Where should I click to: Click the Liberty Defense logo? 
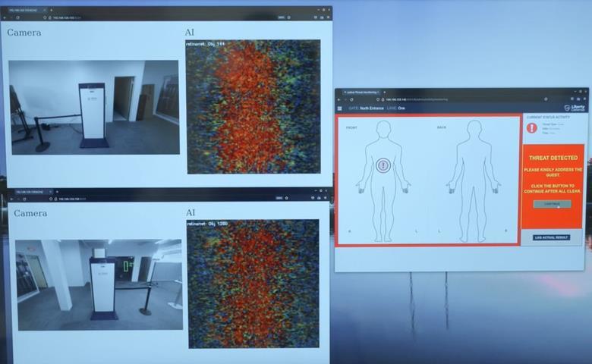tap(576, 108)
